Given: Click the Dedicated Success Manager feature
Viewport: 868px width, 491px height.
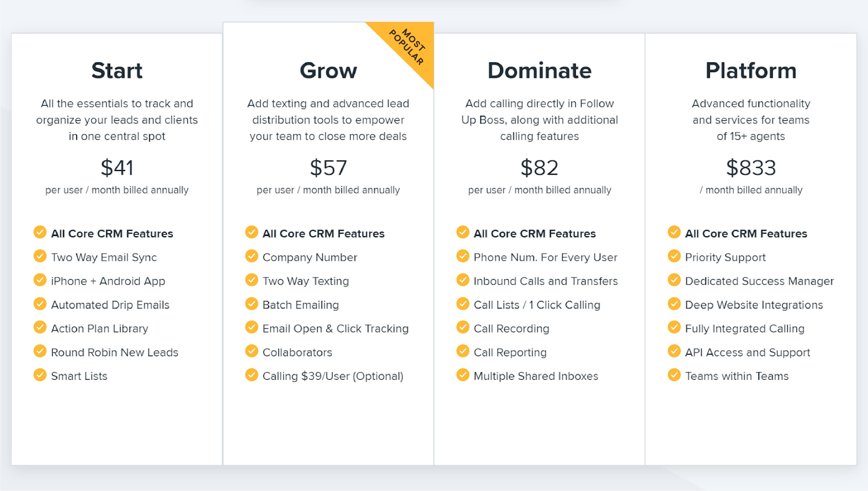Looking at the screenshot, I should (759, 281).
